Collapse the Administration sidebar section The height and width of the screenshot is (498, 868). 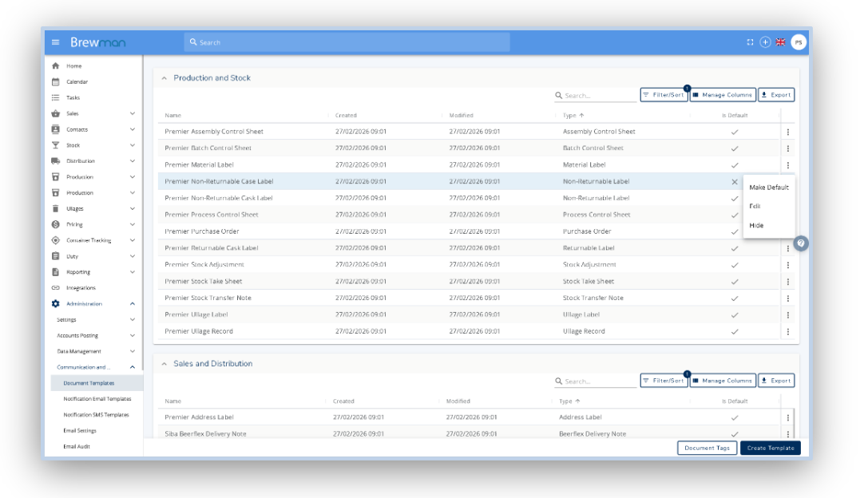click(x=133, y=304)
